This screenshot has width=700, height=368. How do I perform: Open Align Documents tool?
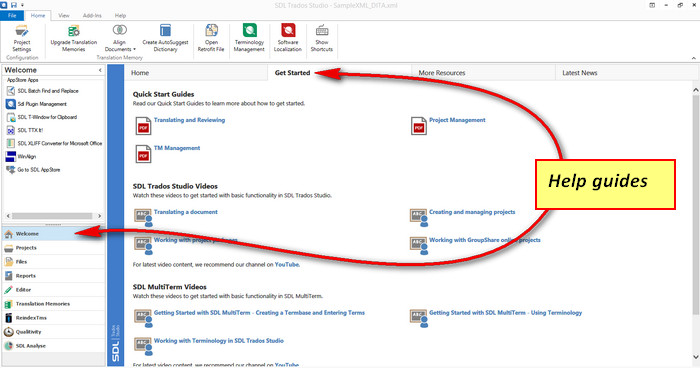pos(119,38)
